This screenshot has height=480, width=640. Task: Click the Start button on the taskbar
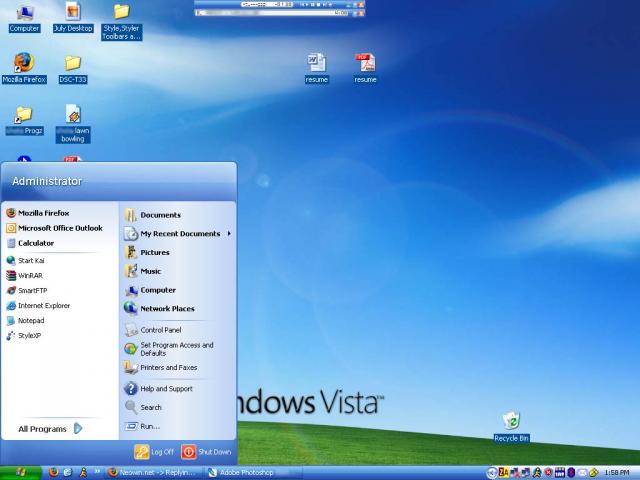pyautogui.click(x=21, y=473)
